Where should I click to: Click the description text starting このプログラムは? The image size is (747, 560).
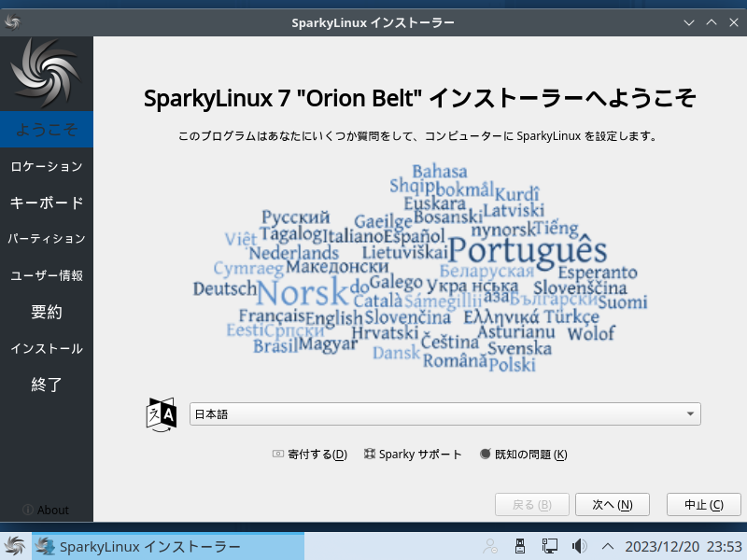point(417,136)
